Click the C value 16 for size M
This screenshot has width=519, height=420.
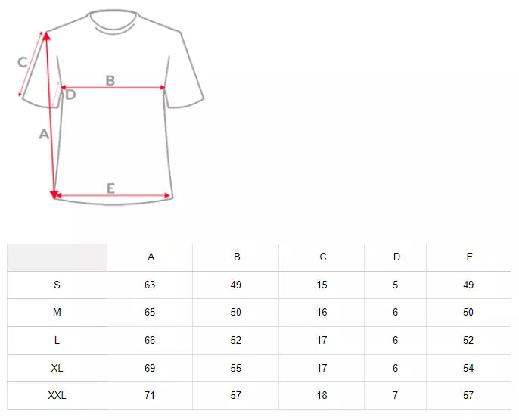pos(323,313)
